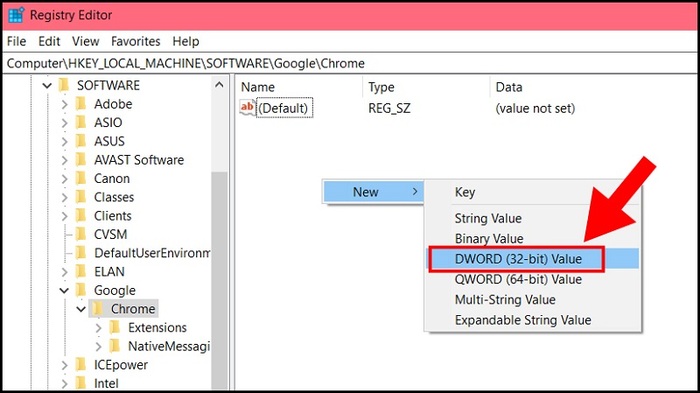Viewport: 700px width, 393px height.
Task: Expand the Clients key
Action: tap(65, 216)
